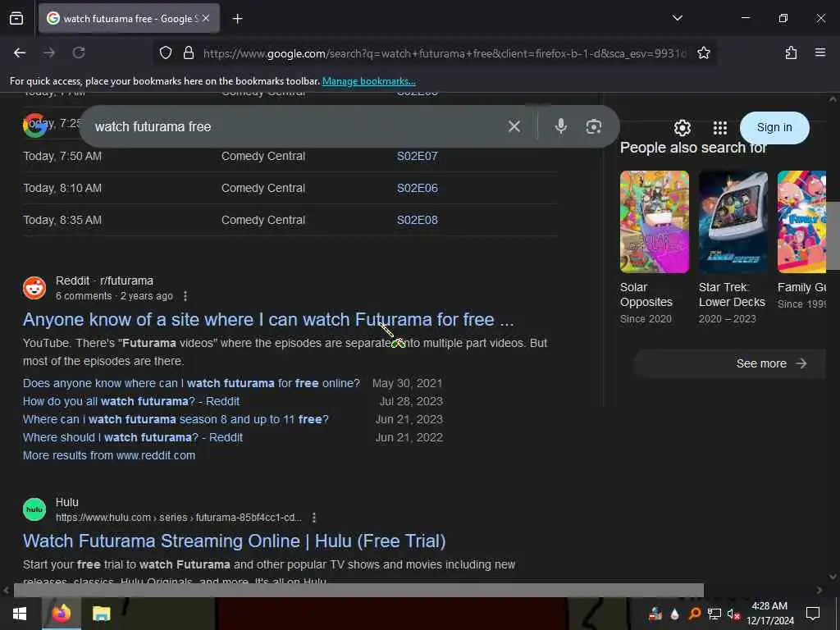Start voice search with microphone icon
The height and width of the screenshot is (630, 840).
(x=561, y=126)
